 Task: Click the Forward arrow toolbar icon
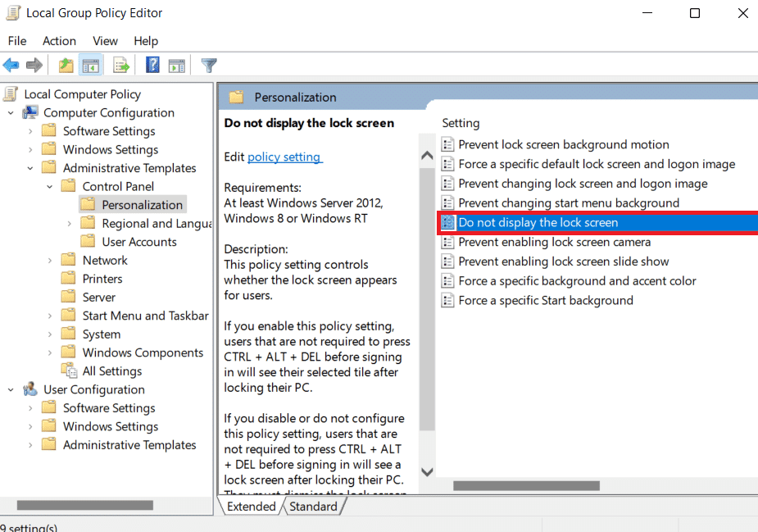pos(34,65)
